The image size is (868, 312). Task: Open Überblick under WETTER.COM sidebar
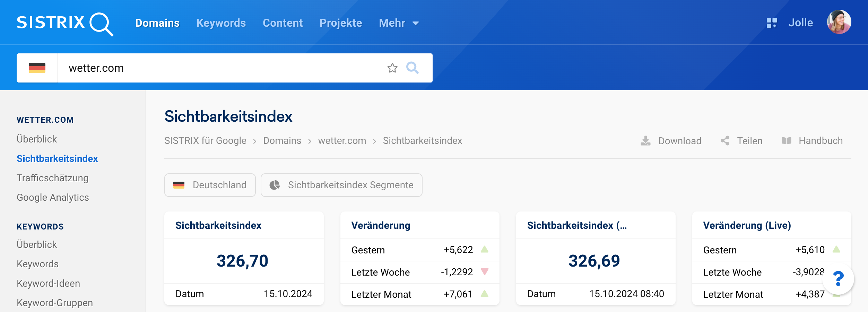point(37,139)
